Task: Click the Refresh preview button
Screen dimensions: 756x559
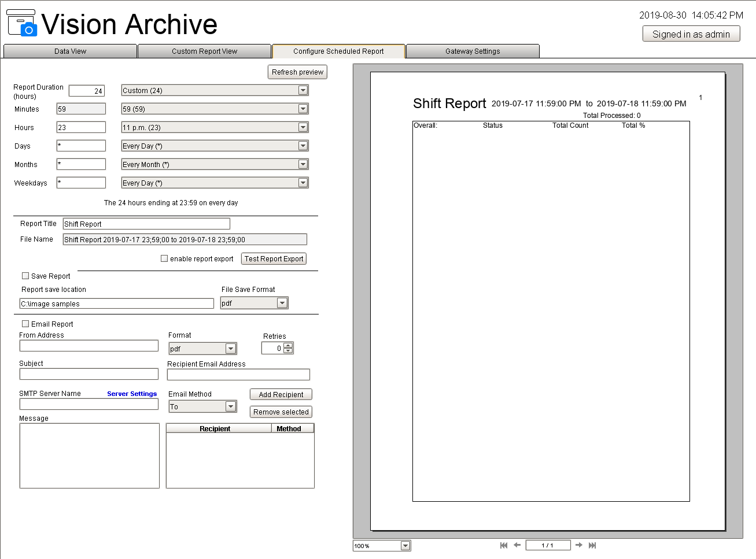Action: point(297,72)
